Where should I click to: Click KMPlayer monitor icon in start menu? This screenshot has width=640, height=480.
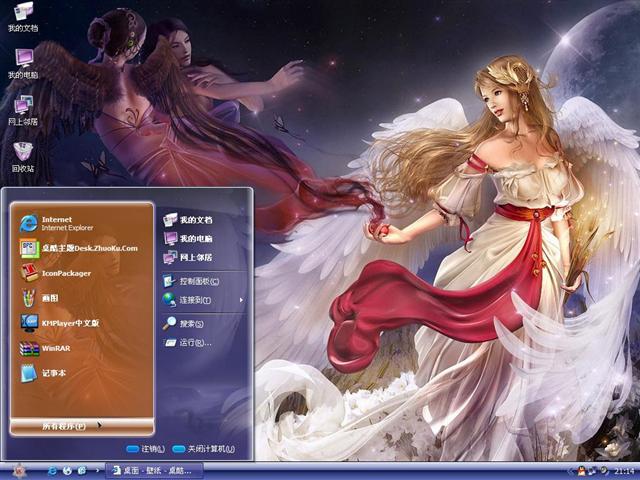click(x=29, y=323)
